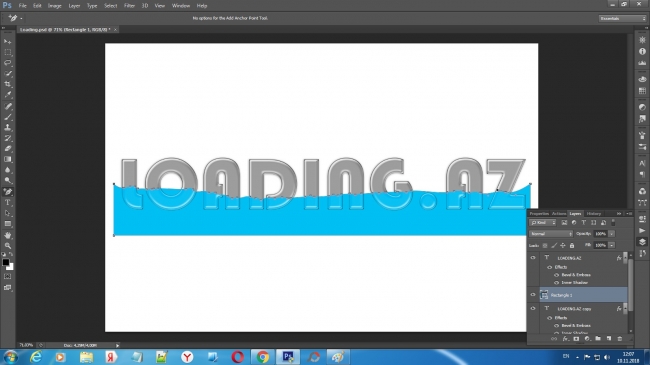Open Chrome from the Windows taskbar
Viewport: 650px width, 365px height.
262,357
